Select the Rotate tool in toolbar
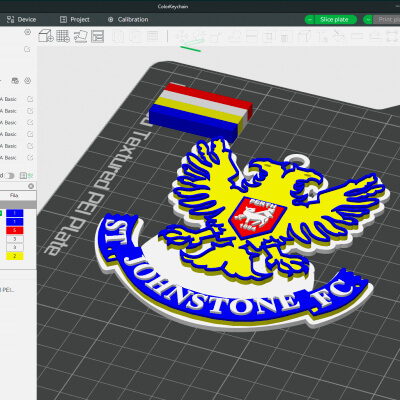Image resolution: width=400 pixels, height=400 pixels. pyautogui.click(x=199, y=36)
